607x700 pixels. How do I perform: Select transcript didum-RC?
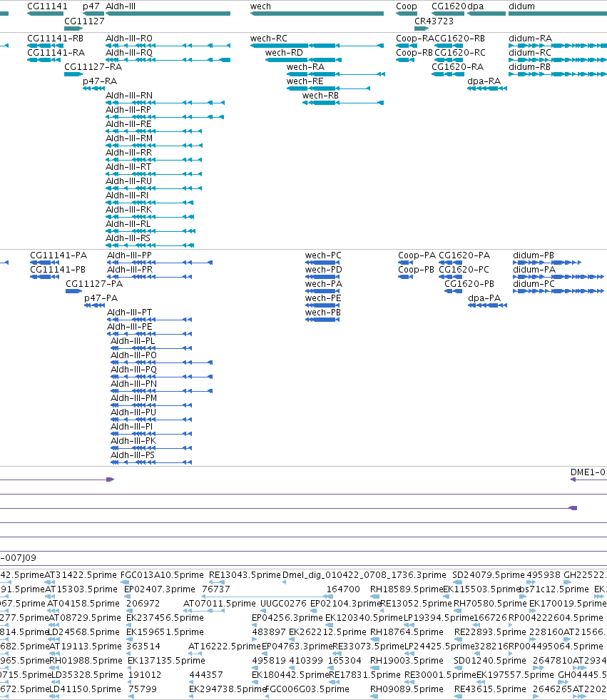(558, 60)
